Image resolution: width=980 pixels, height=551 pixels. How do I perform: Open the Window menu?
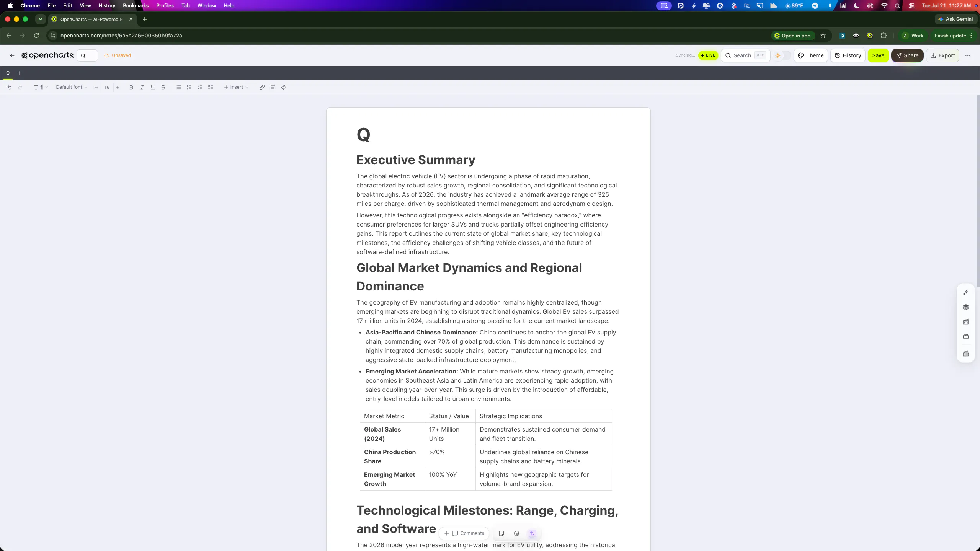pyautogui.click(x=207, y=5)
